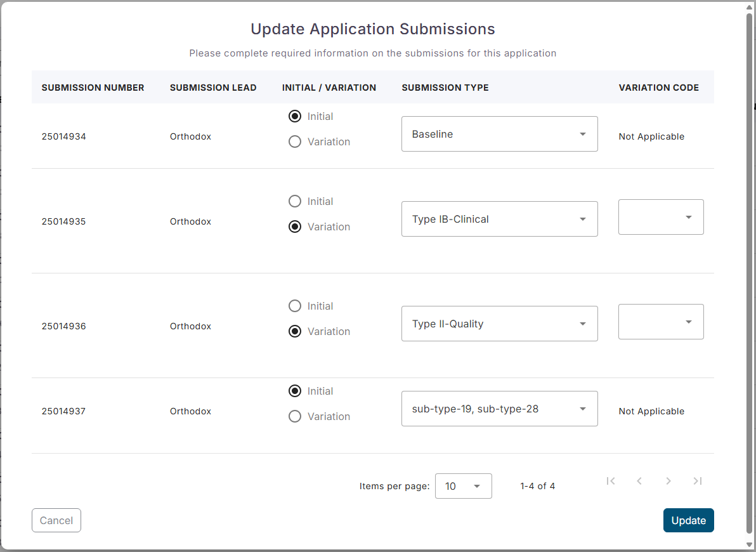Expand the Type II-Quality dropdown

[499, 324]
